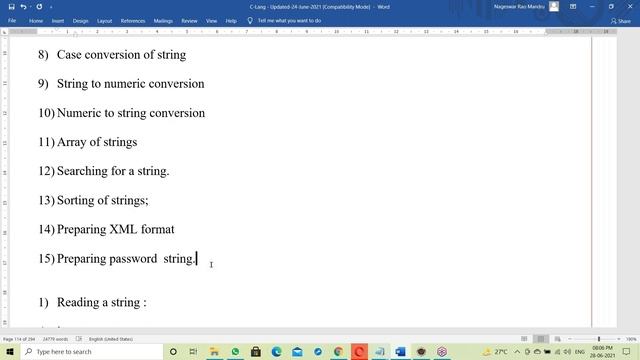This screenshot has width=640, height=360.
Task: Save the document with the floppy icon
Action: pos(11,7)
